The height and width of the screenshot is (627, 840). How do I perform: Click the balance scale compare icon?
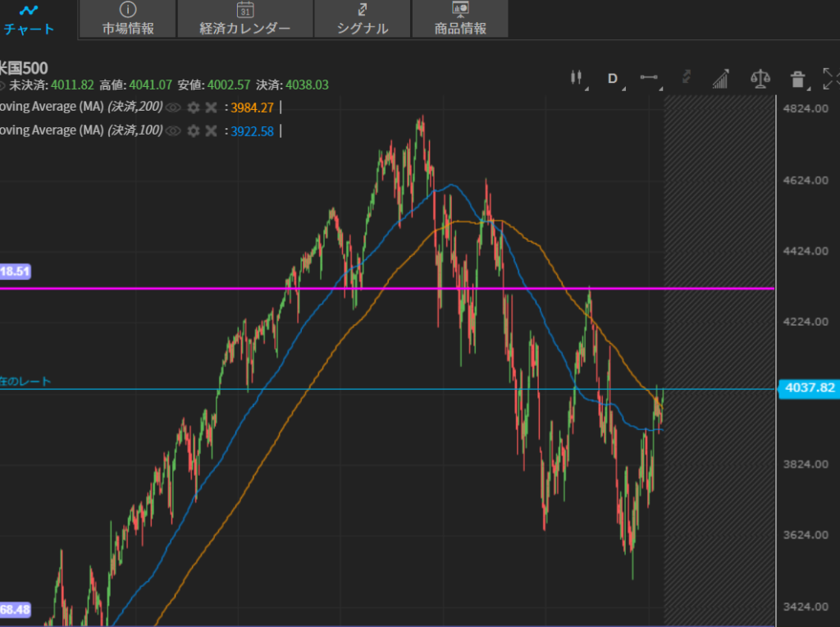pyautogui.click(x=760, y=79)
